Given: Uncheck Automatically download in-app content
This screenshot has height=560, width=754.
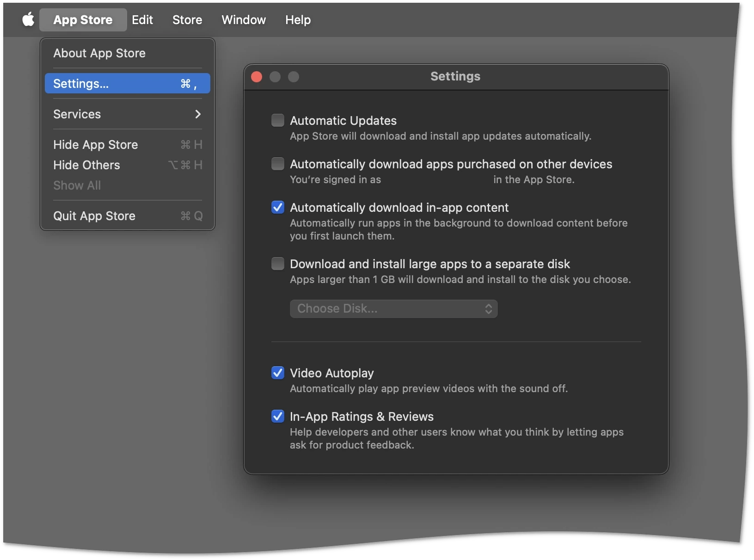Looking at the screenshot, I should 278,207.
